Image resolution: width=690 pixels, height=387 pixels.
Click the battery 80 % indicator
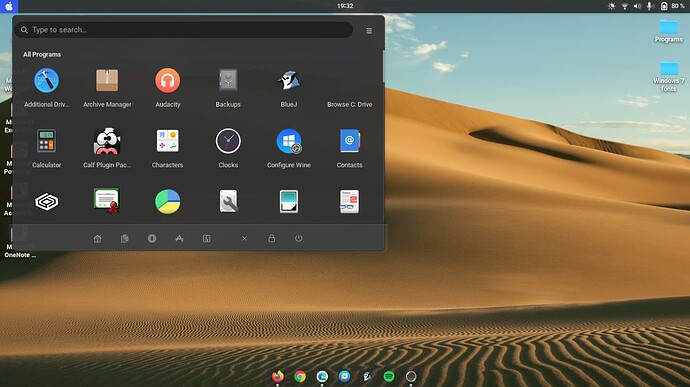pos(672,6)
